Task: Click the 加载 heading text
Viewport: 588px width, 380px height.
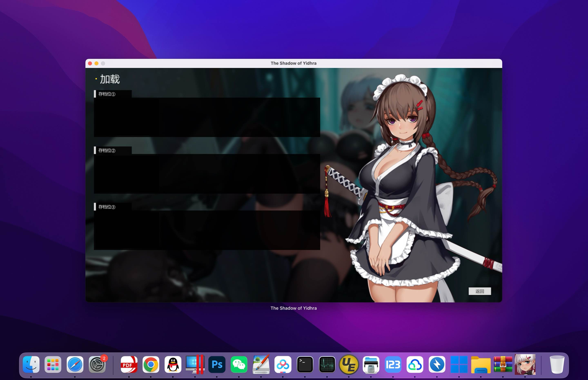Action: pyautogui.click(x=110, y=79)
